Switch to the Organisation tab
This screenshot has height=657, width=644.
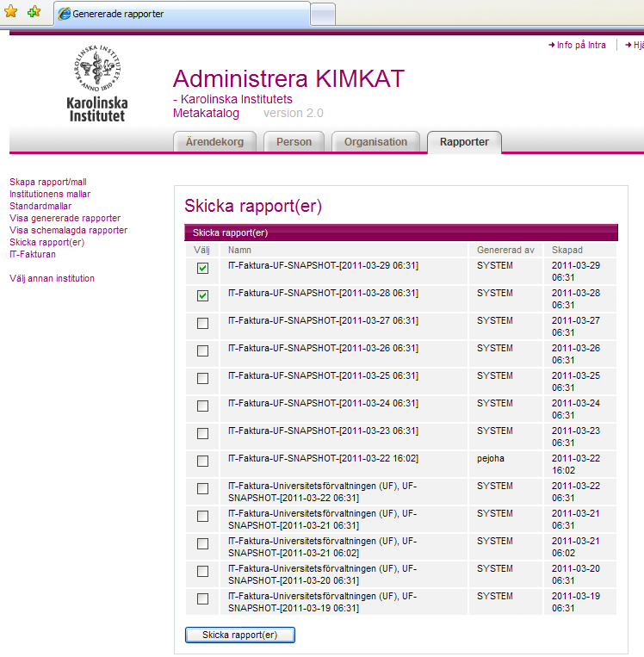[375, 141]
